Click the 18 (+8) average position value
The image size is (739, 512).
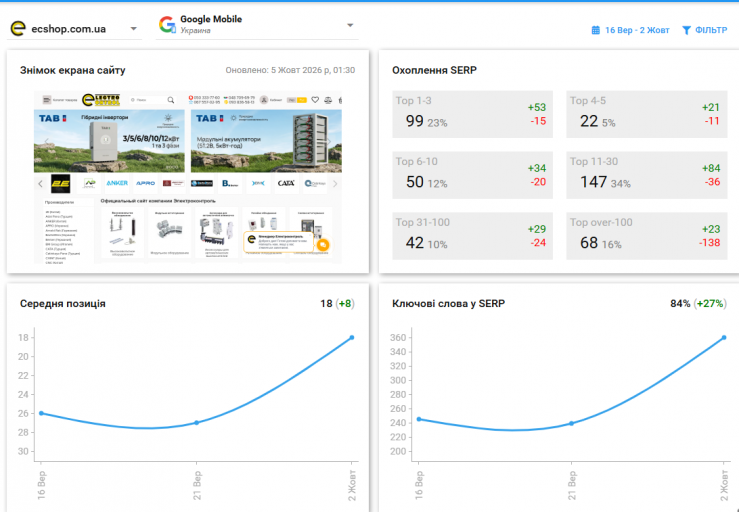click(x=337, y=304)
